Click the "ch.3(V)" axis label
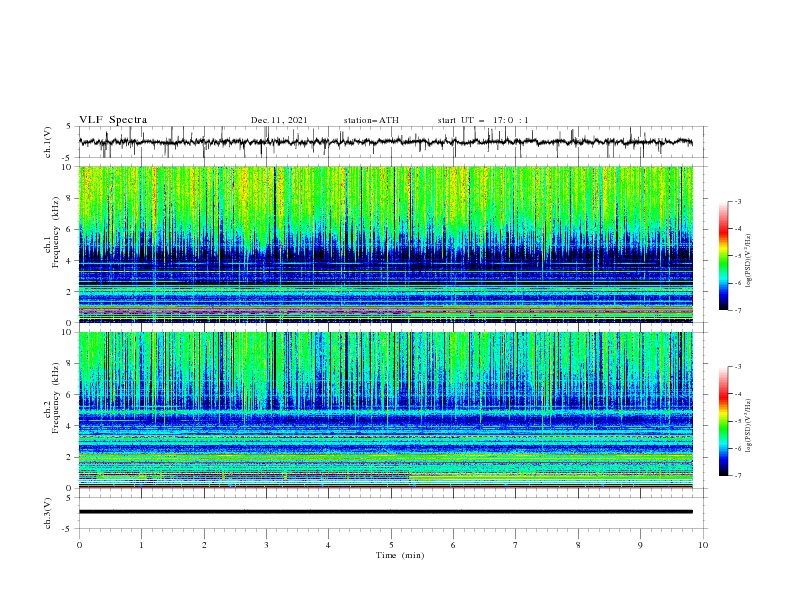Screen dimensions: 792x612 [x=48, y=513]
